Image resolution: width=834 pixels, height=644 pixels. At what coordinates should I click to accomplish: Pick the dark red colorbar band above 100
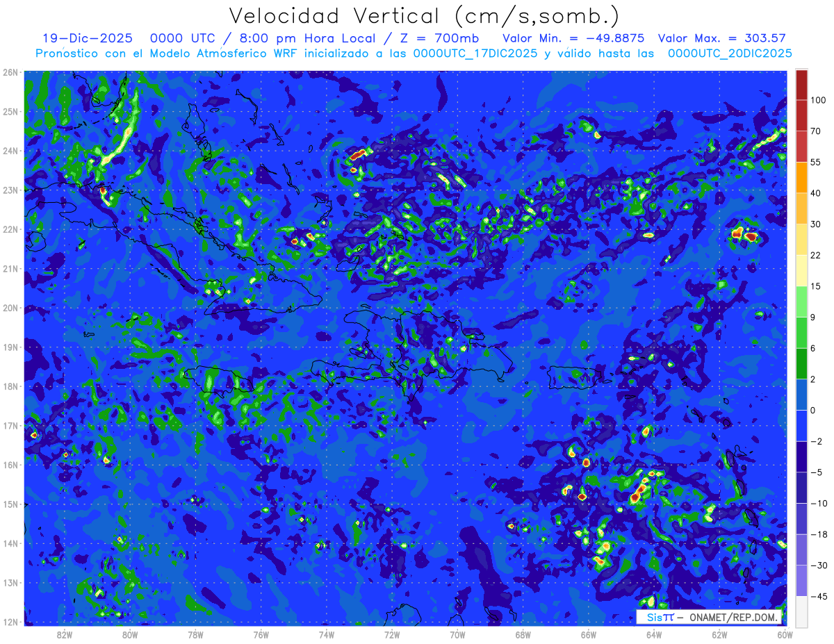[801, 85]
